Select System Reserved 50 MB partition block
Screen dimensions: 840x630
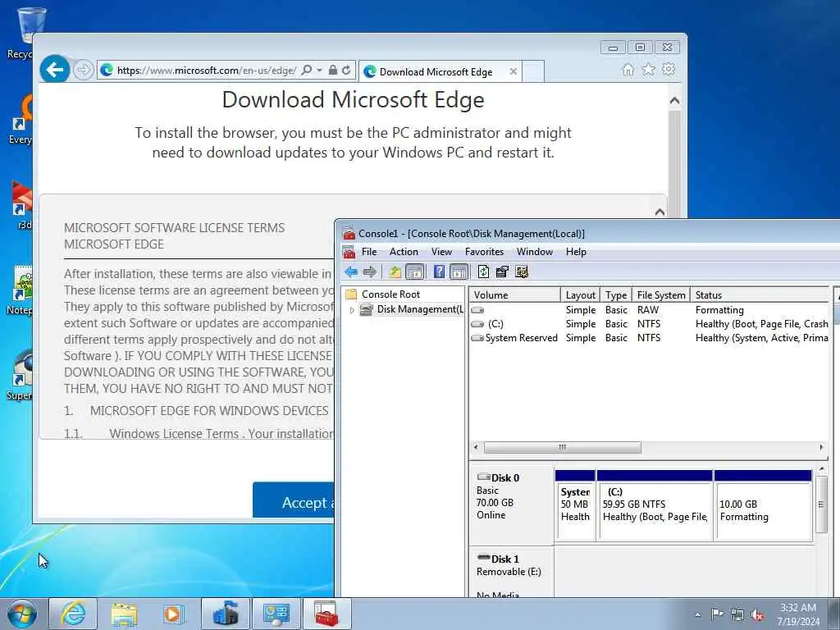[575, 504]
